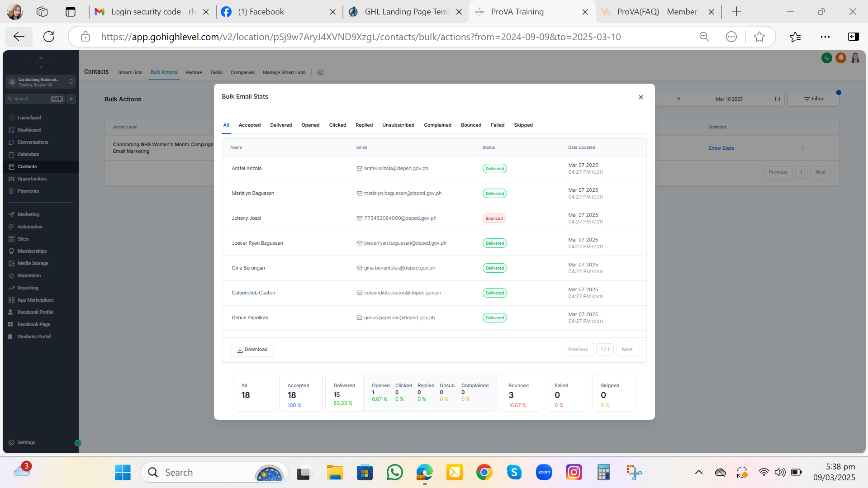868x488 pixels.
Task: Click the sidebar Search field
Action: (x=35, y=99)
